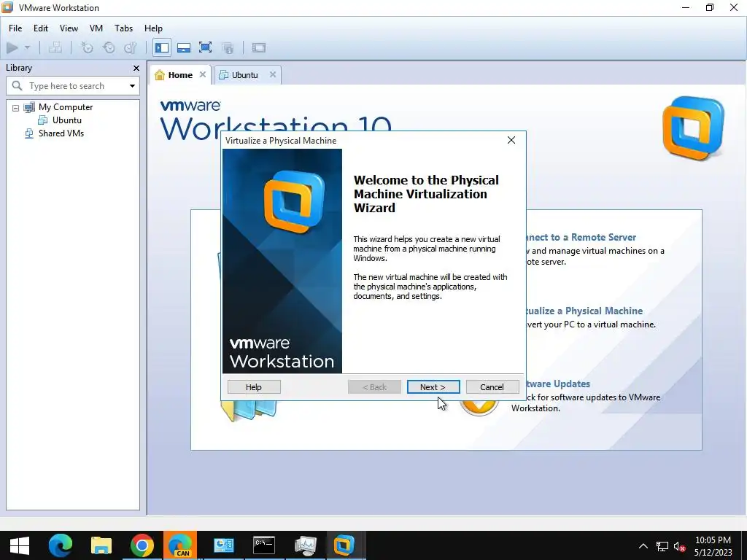The height and width of the screenshot is (560, 747).
Task: Click the Manage Snapshots toolbar icon
Action: tap(131, 47)
